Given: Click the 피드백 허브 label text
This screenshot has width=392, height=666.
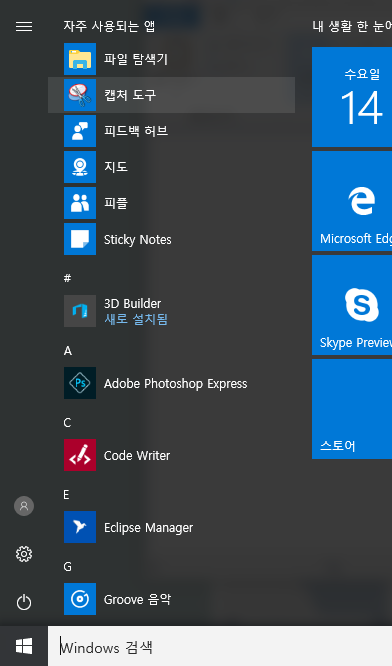Looking at the screenshot, I should [136, 131].
